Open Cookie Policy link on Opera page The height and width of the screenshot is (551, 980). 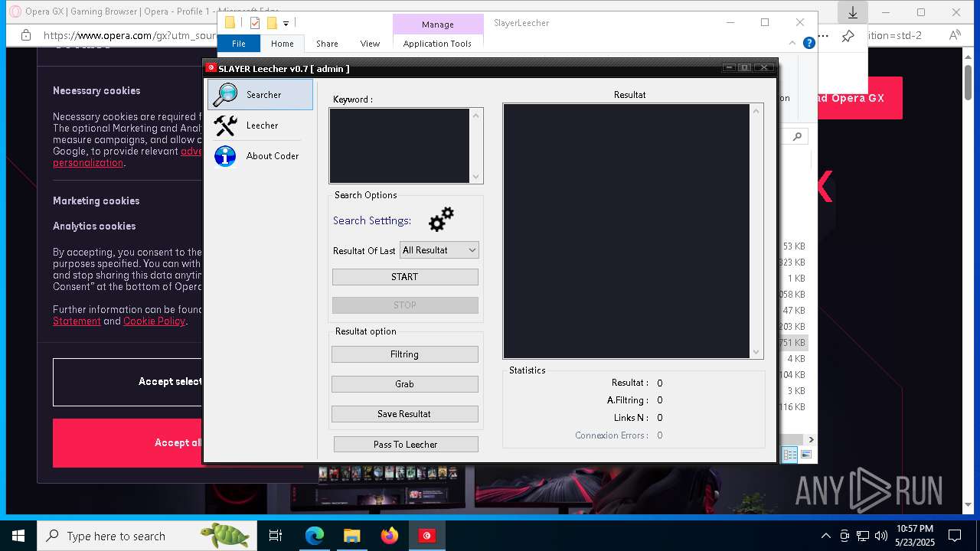coord(154,321)
